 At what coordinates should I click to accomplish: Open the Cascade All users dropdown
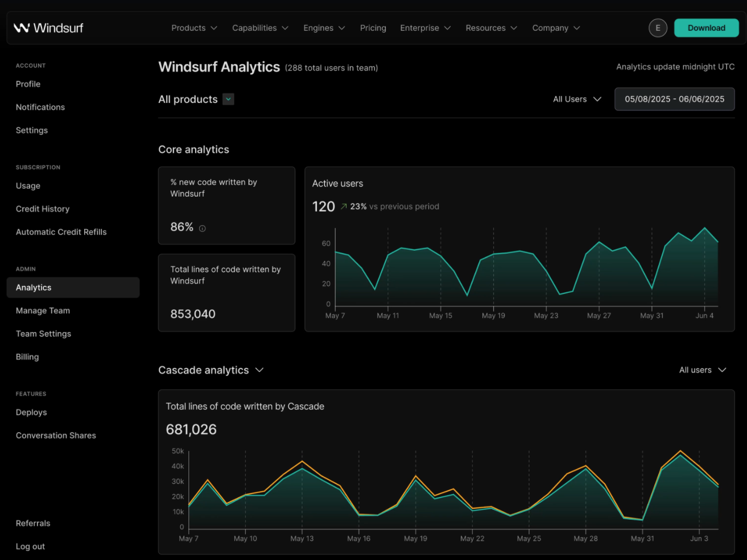[x=703, y=370]
